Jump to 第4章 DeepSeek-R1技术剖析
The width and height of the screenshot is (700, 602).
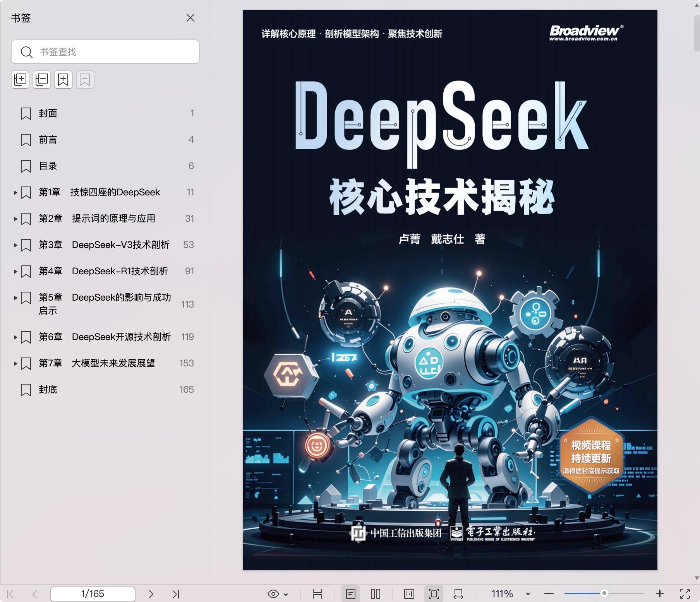coord(103,271)
